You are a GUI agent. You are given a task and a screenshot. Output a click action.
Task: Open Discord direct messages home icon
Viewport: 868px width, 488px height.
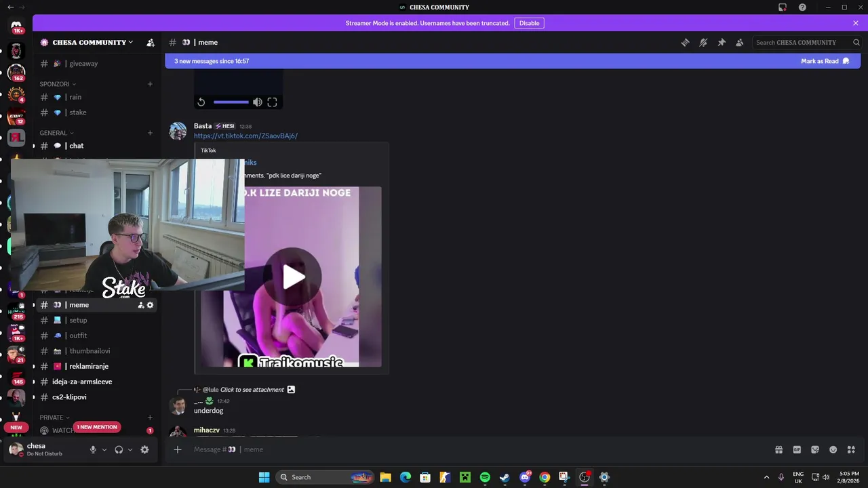click(16, 25)
